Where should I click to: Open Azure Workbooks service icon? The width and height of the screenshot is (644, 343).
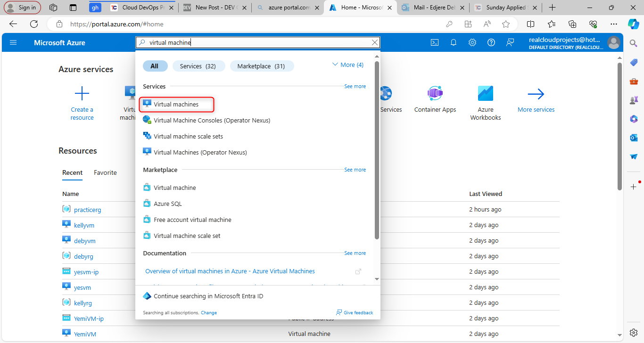pos(485,94)
